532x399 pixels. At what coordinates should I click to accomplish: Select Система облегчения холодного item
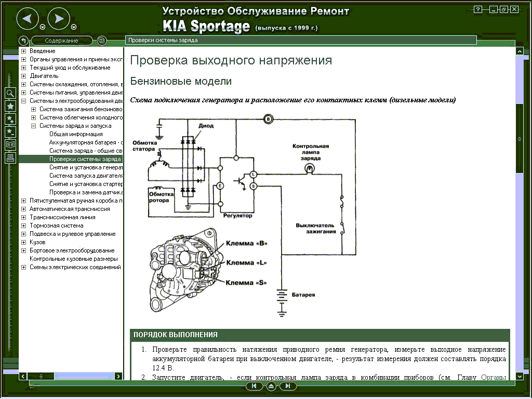[81, 117]
